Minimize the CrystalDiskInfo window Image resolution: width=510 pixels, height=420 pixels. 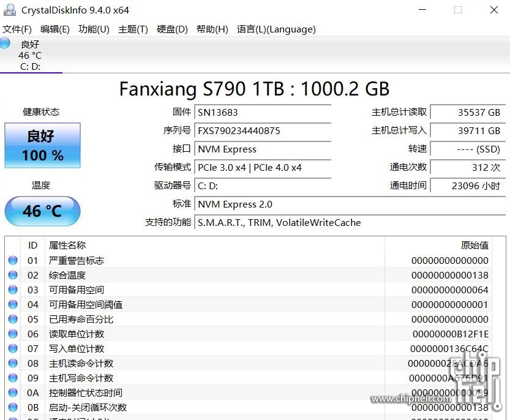click(422, 10)
